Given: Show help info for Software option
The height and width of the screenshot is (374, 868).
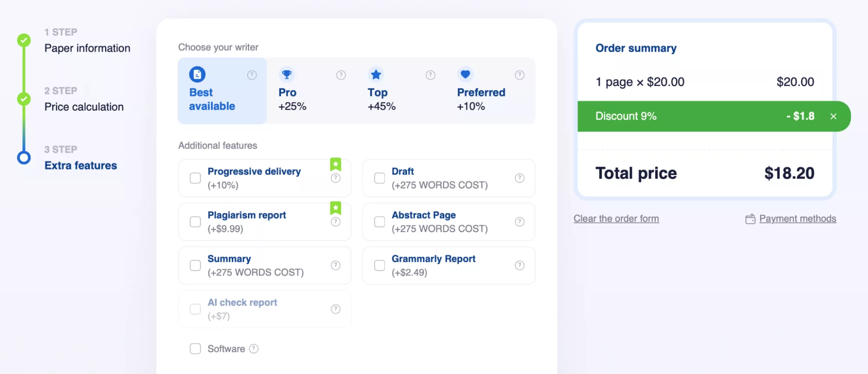Looking at the screenshot, I should click(x=254, y=349).
